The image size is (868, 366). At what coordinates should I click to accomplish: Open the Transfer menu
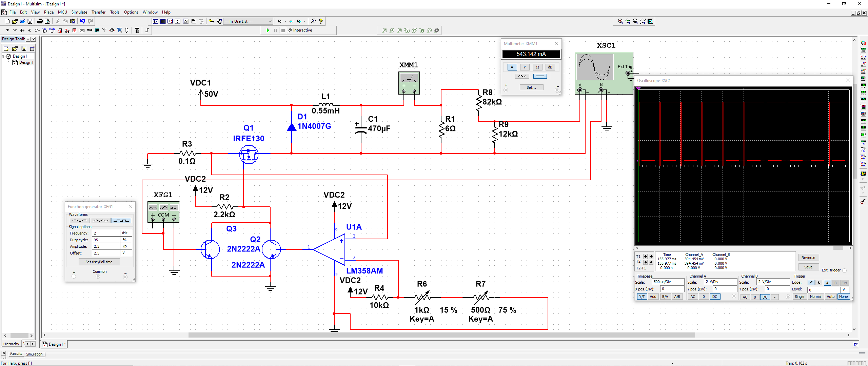[98, 12]
